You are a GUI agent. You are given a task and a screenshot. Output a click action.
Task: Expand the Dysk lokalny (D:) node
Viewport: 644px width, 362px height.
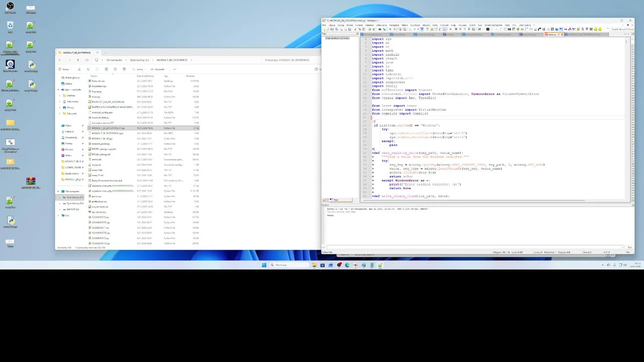59,204
